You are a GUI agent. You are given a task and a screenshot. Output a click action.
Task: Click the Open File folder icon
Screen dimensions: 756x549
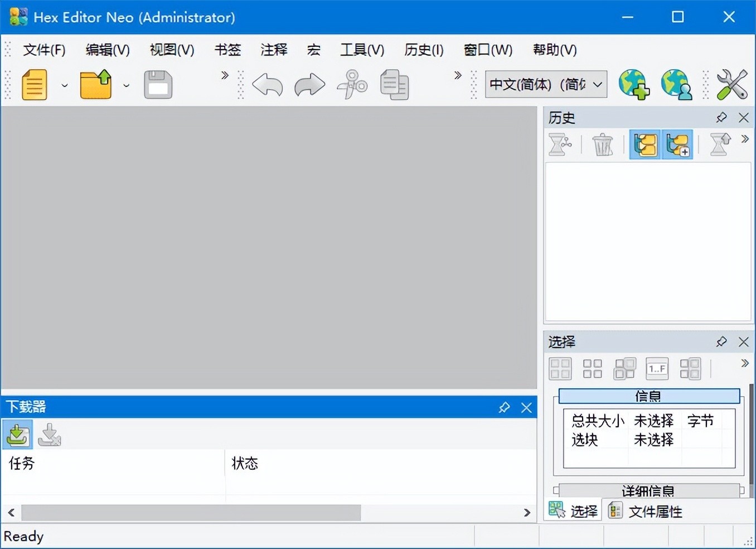pyautogui.click(x=96, y=85)
